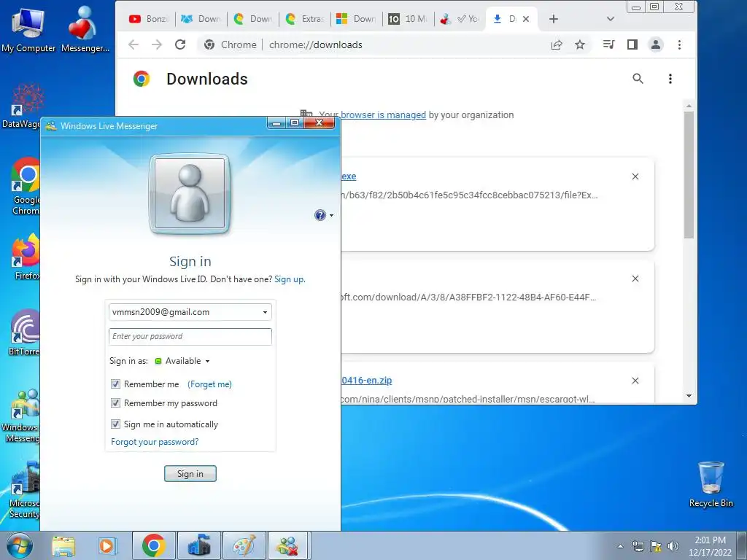Click the Sign up link
The width and height of the screenshot is (747, 560).
click(x=290, y=279)
